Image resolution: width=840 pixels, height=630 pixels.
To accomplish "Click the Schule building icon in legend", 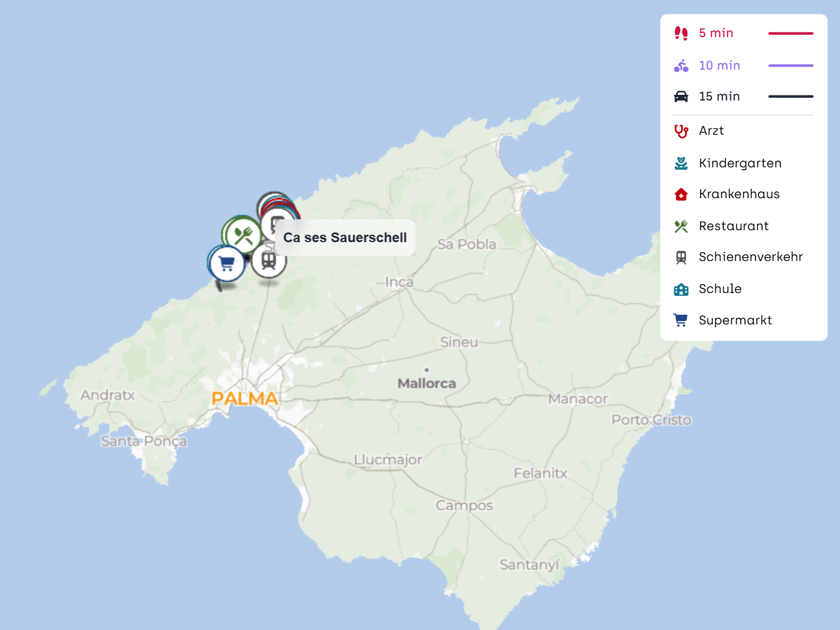I will pyautogui.click(x=681, y=289).
